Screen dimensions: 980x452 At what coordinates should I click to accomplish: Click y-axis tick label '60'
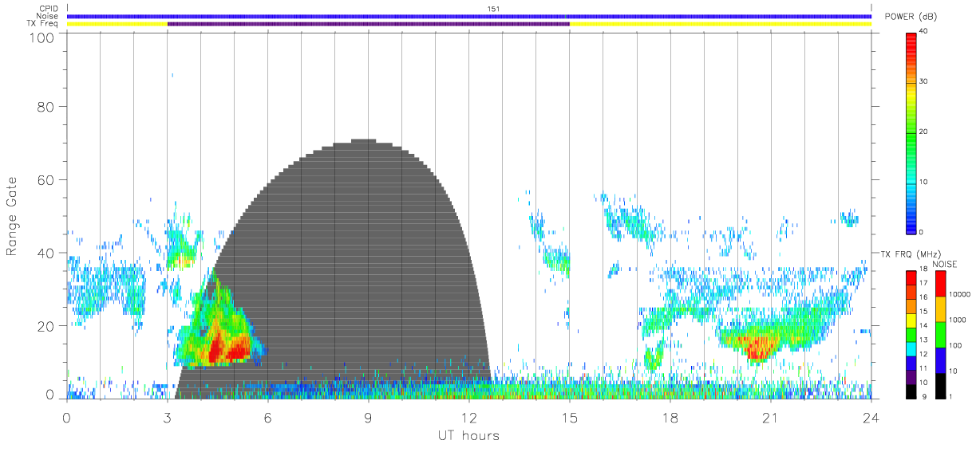coord(45,180)
